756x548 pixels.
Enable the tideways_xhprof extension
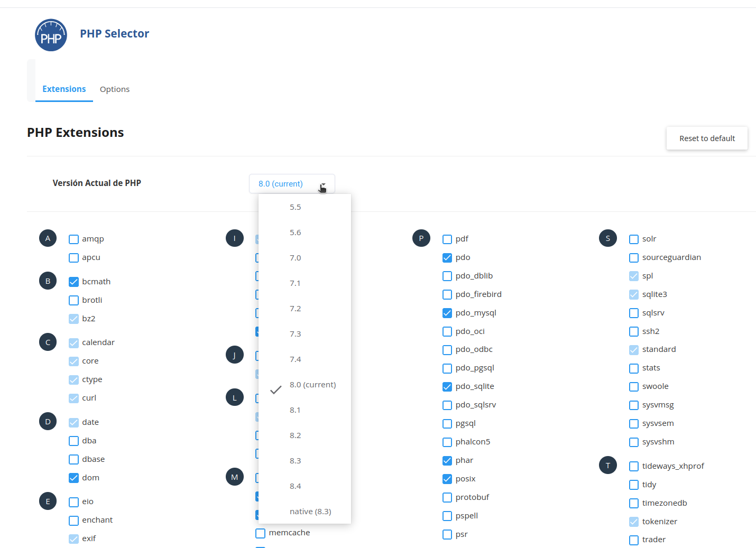[x=634, y=467]
